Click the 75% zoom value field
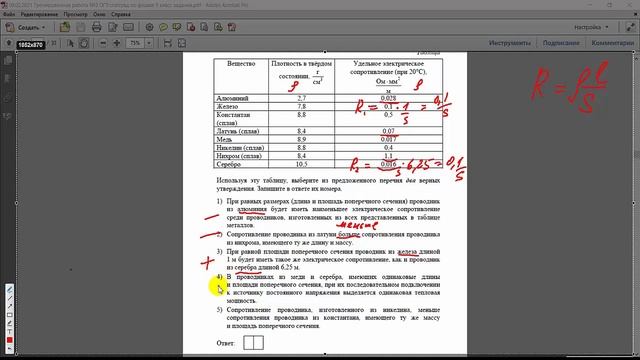The width and height of the screenshot is (640, 360). tap(136, 43)
